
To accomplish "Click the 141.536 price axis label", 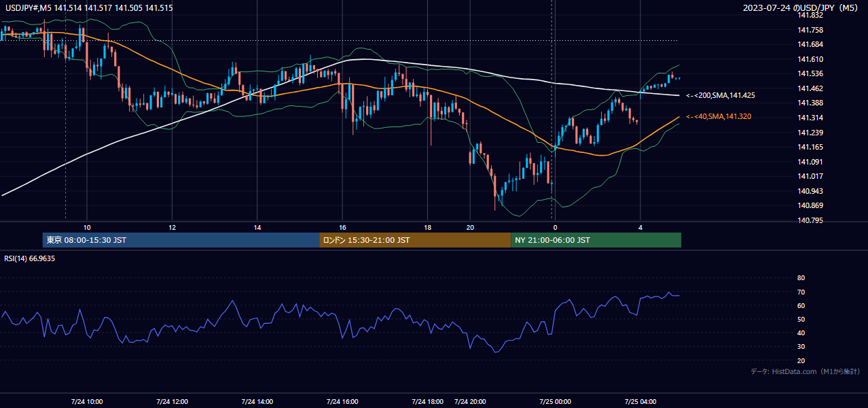I will click(x=810, y=73).
